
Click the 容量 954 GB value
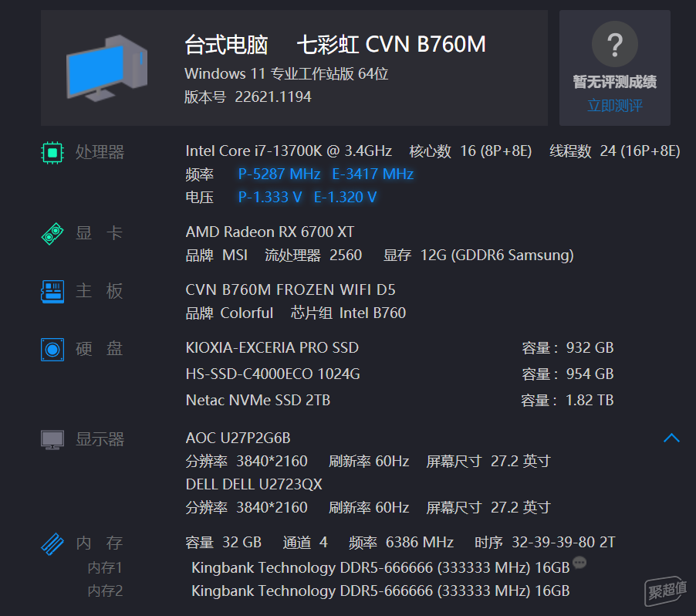pos(568,374)
